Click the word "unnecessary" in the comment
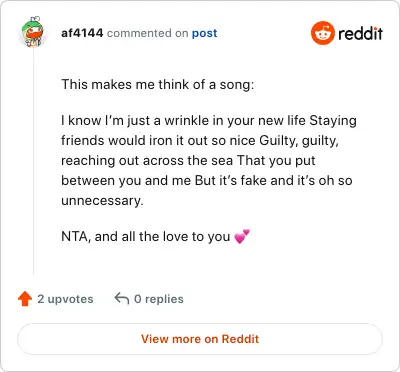The height and width of the screenshot is (372, 400). coord(102,200)
